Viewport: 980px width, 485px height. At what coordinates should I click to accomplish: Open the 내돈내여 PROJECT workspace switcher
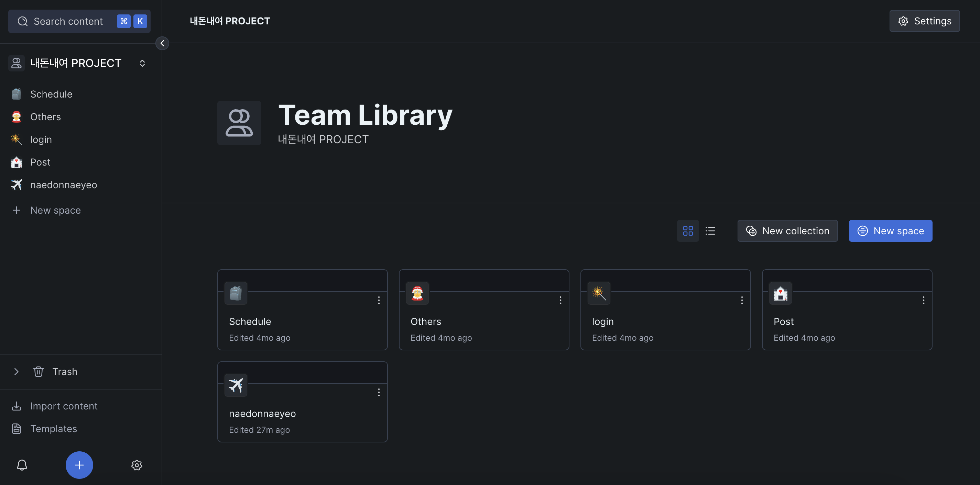click(142, 63)
